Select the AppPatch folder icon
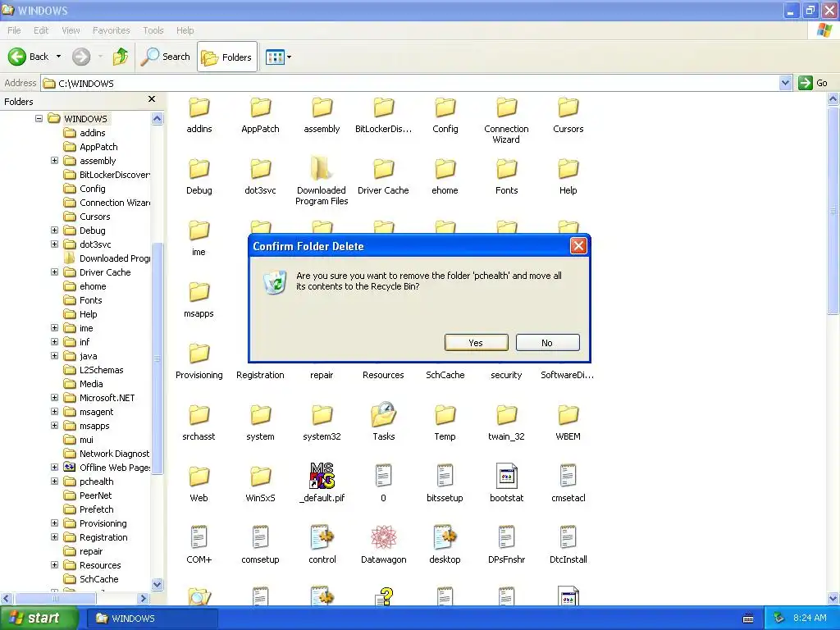The height and width of the screenshot is (630, 840). [260, 108]
